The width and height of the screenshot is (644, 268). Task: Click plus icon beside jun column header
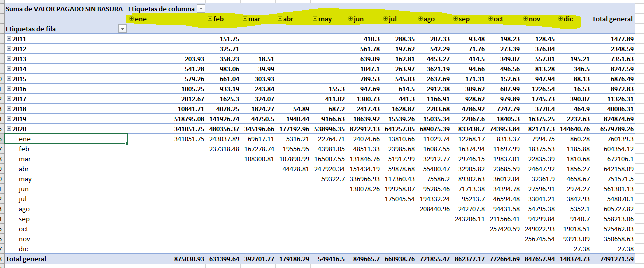(x=351, y=19)
